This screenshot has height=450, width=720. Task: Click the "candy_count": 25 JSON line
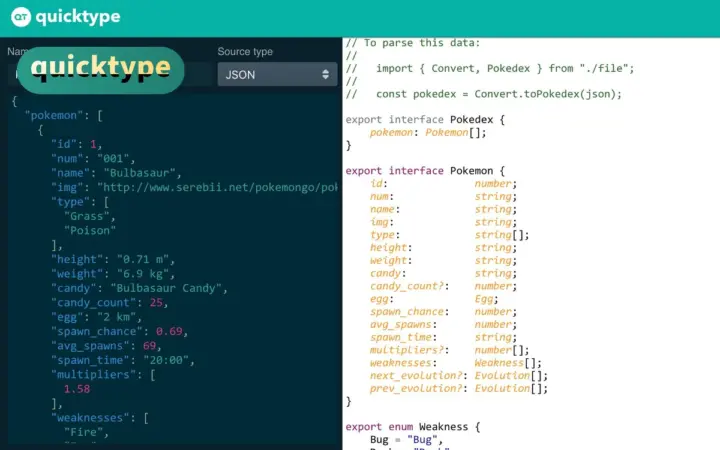click(109, 303)
